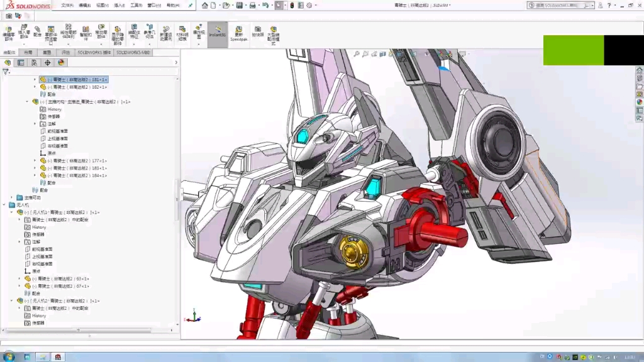Viewport: 644px width, 362px height.
Task: Select the 无人机2 sub-assembly node
Action: click(62, 301)
